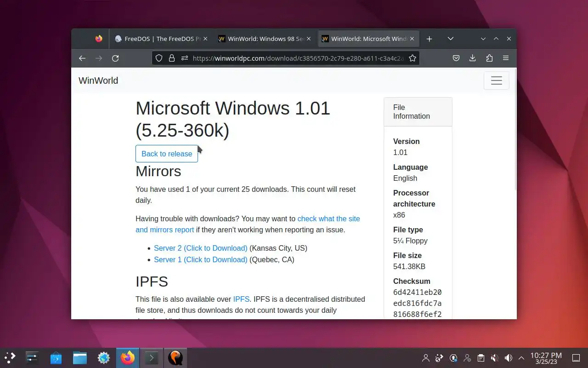Click the file size value 541.38KB
This screenshot has width=588, height=368.
[409, 266]
